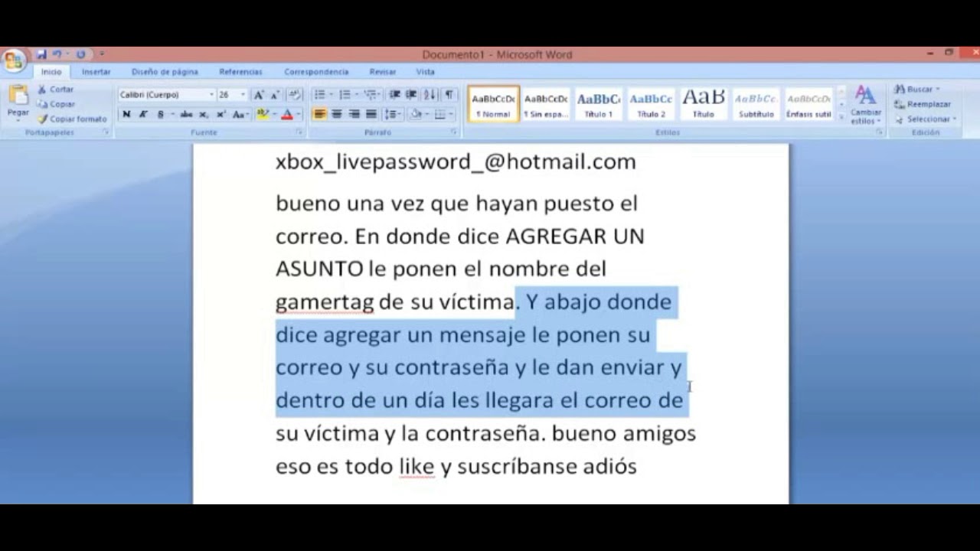This screenshot has width=980, height=551.
Task: Justify paragraph text
Action: click(371, 114)
